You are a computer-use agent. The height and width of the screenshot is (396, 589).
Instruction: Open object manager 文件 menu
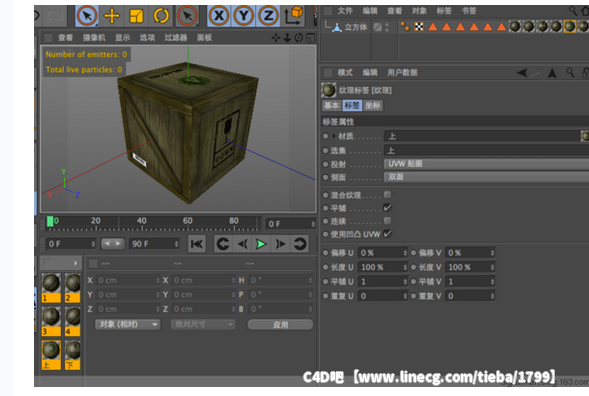click(345, 11)
